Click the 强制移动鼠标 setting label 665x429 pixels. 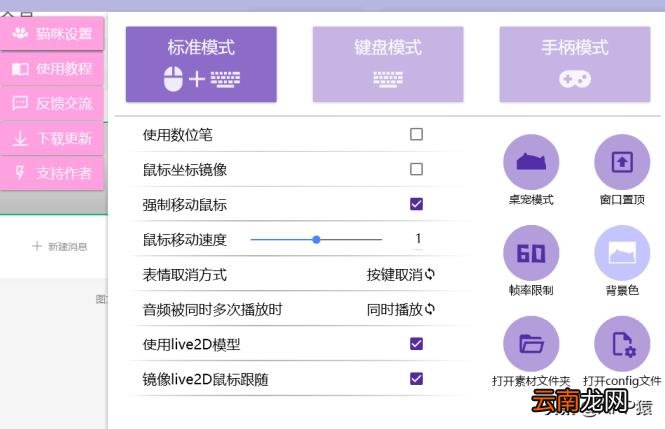184,205
